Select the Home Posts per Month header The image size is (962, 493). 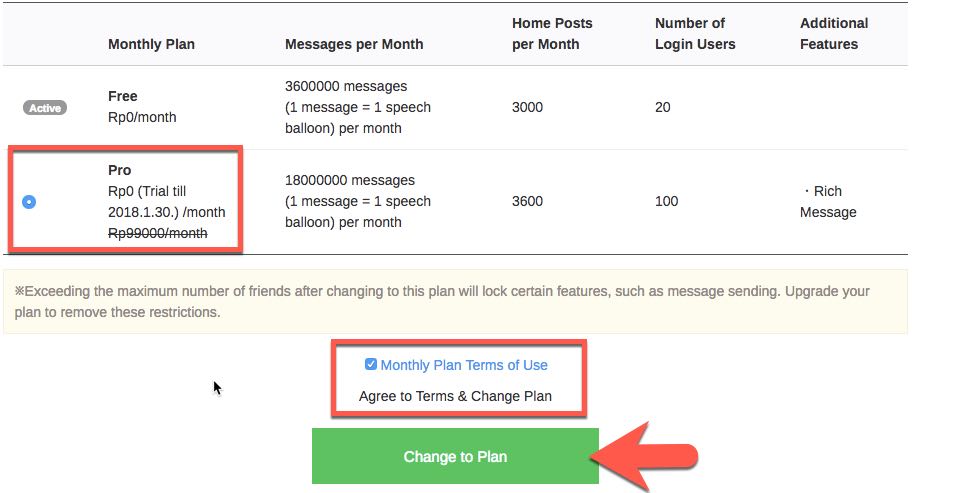552,33
